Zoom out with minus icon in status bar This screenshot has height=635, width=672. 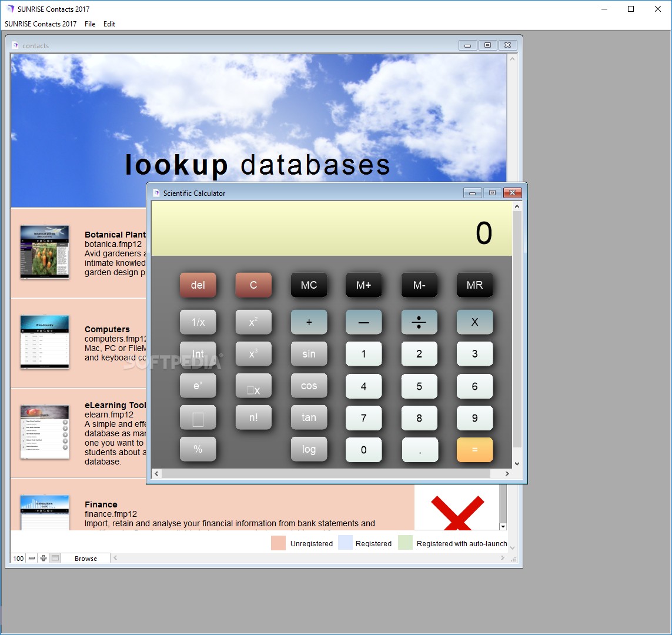32,558
